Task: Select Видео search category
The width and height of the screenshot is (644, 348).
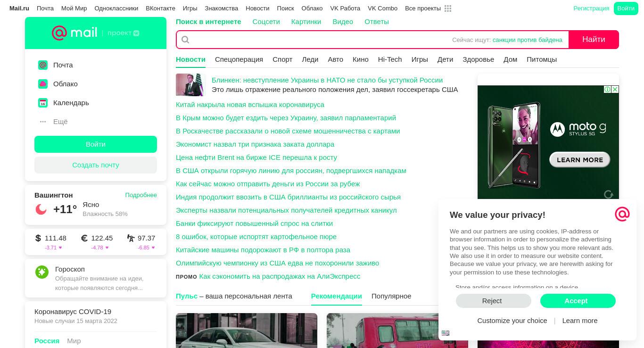Action: tap(343, 22)
